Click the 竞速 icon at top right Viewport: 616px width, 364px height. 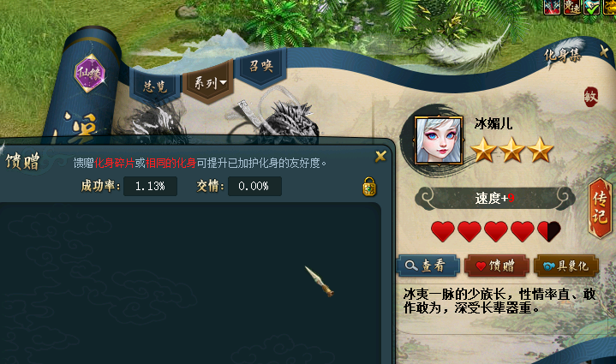(571, 7)
